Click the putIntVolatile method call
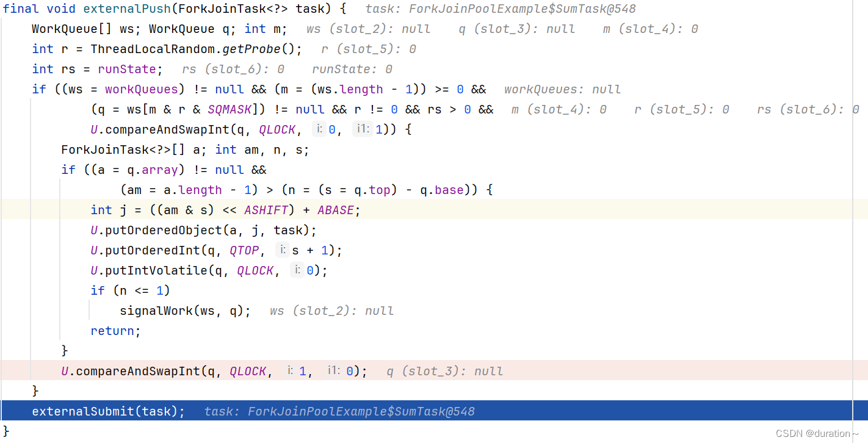Viewport: 868px width, 443px height. pos(156,270)
